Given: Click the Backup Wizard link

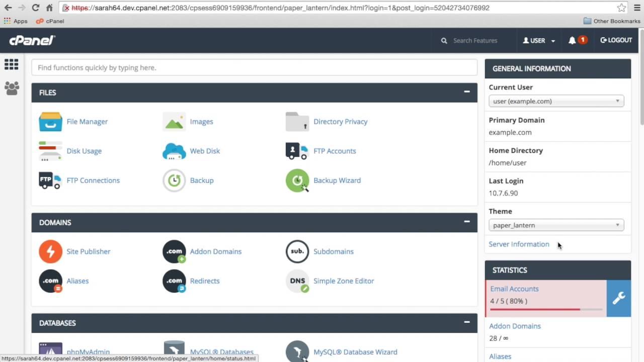Looking at the screenshot, I should pyautogui.click(x=337, y=180).
